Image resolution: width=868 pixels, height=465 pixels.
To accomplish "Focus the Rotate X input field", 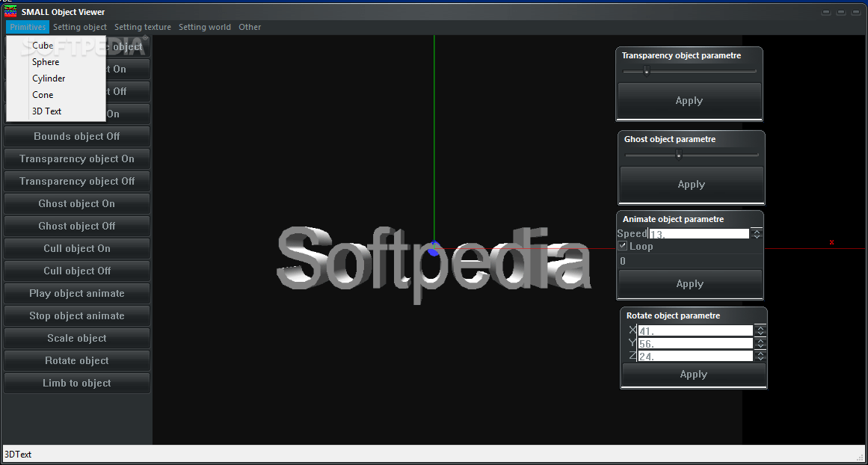I will tap(695, 330).
